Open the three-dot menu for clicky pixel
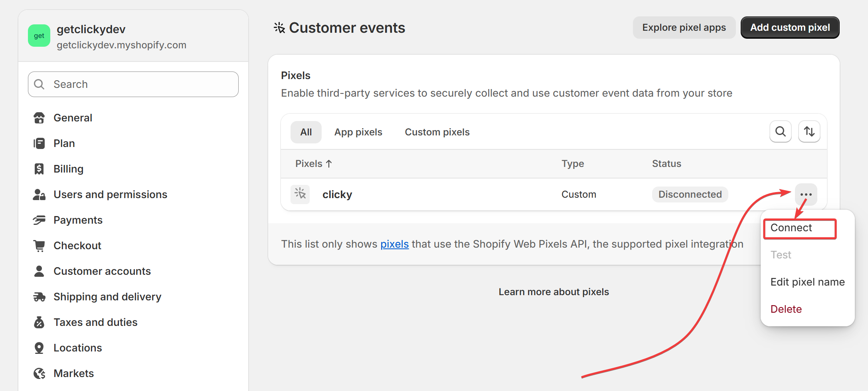 click(806, 195)
